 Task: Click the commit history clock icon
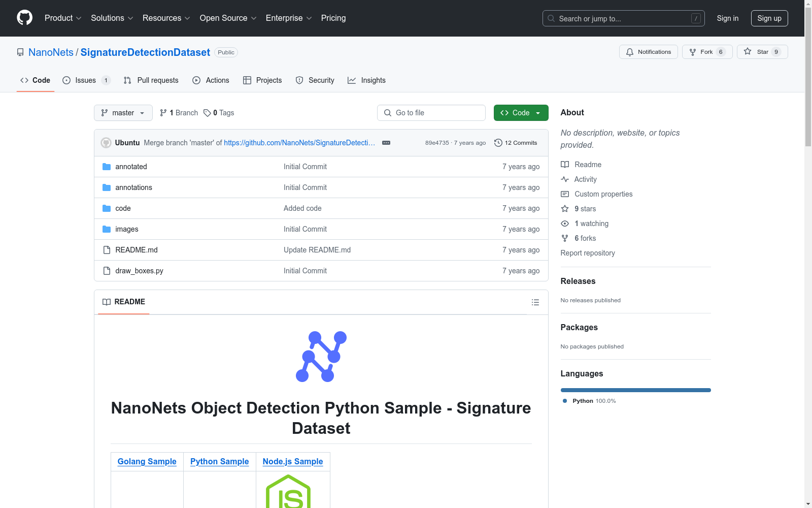tap(498, 143)
